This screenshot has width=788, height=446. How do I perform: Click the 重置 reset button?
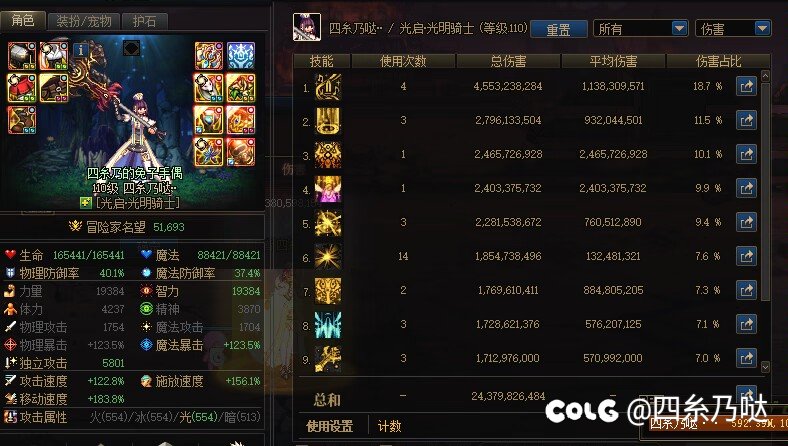coord(558,29)
